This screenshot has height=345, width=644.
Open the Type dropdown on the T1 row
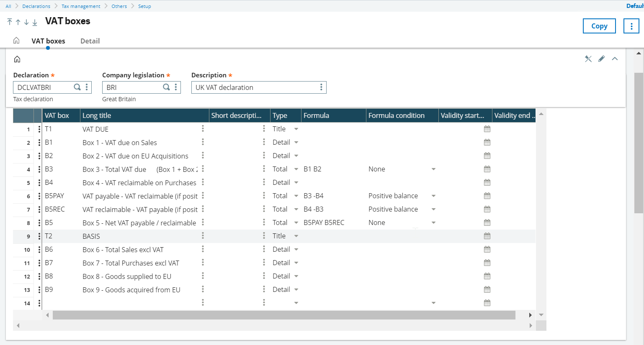pos(296,129)
